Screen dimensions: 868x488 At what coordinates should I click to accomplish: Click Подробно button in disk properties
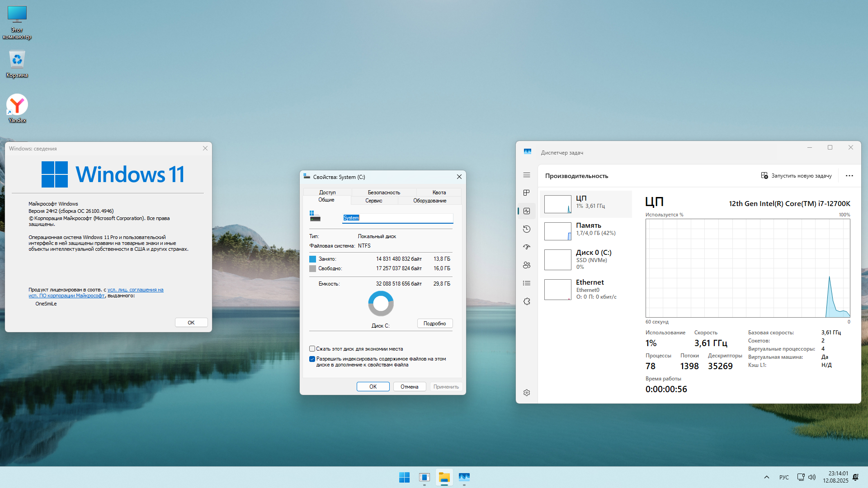pyautogui.click(x=434, y=324)
